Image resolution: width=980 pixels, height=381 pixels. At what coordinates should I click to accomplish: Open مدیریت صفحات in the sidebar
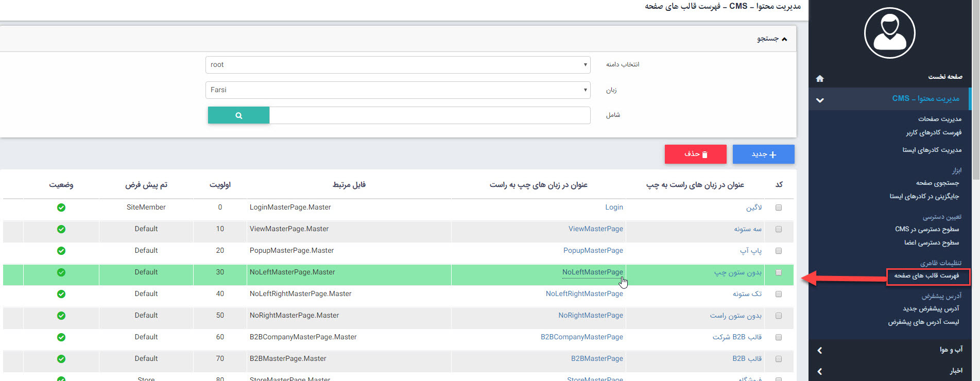939,119
